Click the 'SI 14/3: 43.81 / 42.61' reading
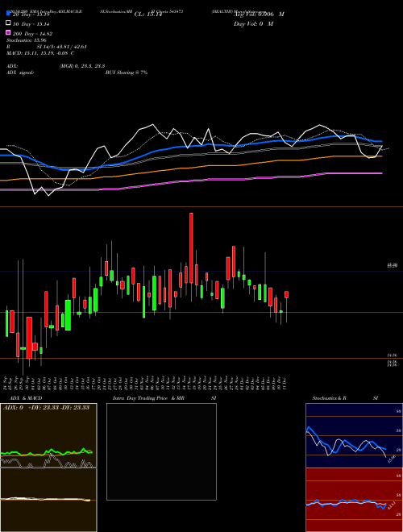This screenshot has width=403, height=532. pyautogui.click(x=62, y=47)
